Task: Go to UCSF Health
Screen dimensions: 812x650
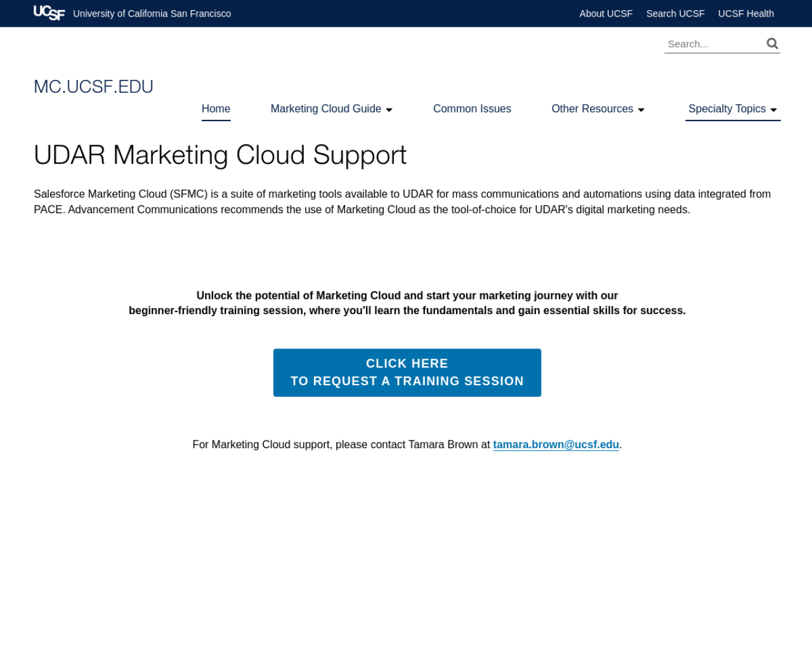Action: pyautogui.click(x=745, y=13)
